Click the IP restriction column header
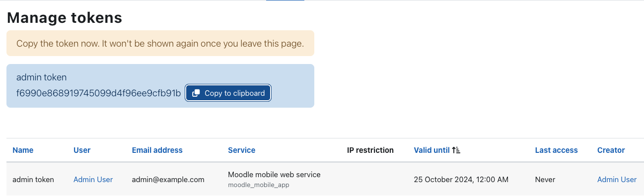644x196 pixels. (x=370, y=150)
